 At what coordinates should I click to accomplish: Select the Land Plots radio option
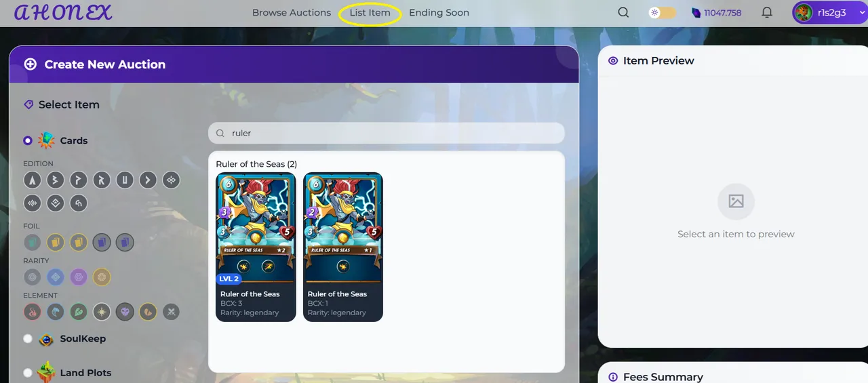click(x=28, y=373)
